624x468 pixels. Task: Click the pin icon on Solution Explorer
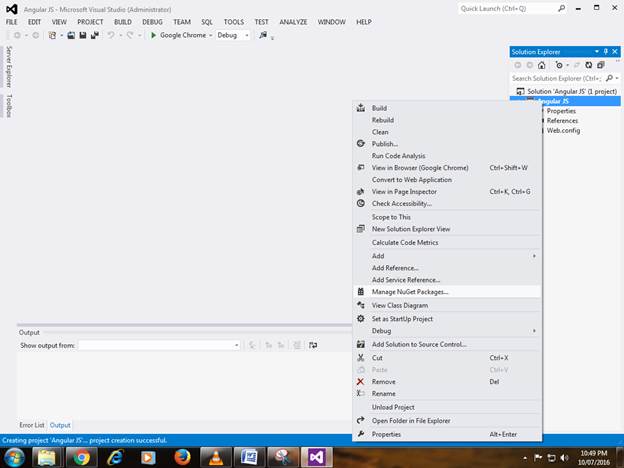(606, 52)
